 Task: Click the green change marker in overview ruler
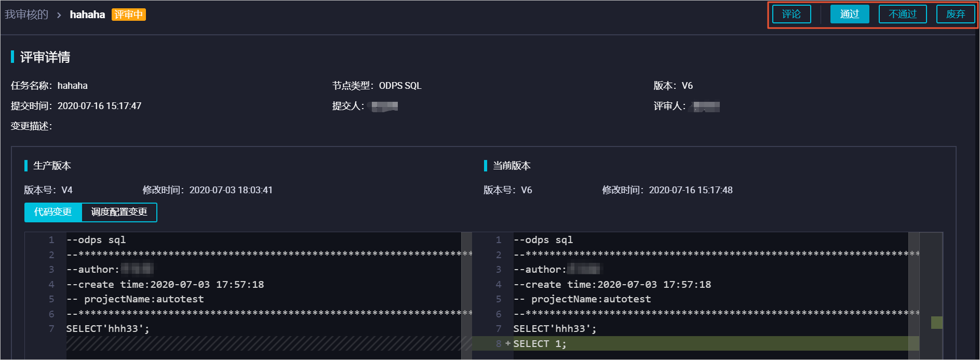coord(936,323)
